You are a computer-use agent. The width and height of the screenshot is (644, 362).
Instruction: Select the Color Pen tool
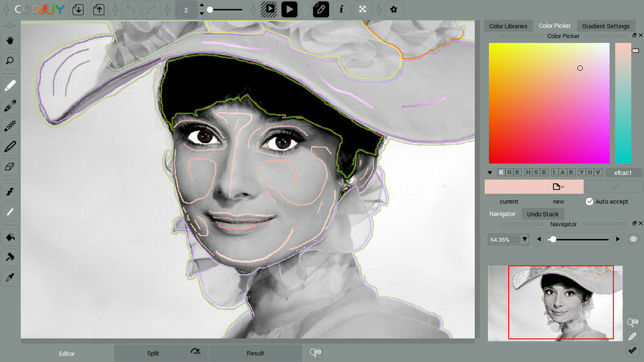tap(10, 85)
